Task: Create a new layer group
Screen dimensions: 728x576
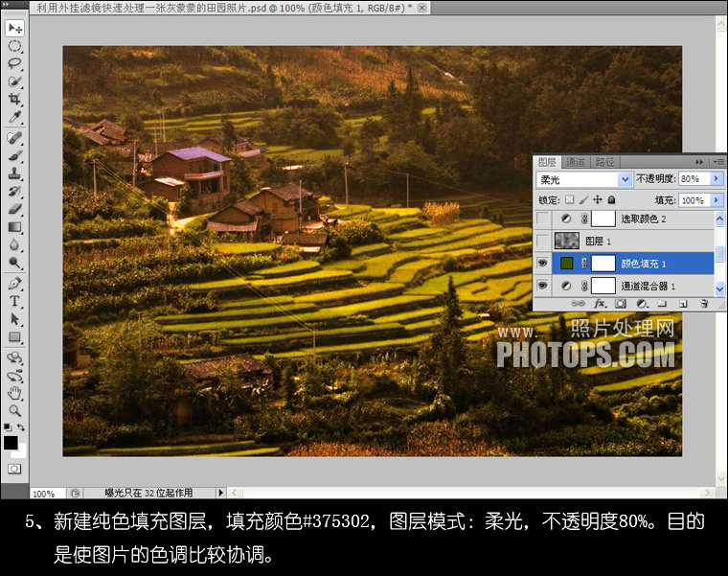Action: pos(662,303)
